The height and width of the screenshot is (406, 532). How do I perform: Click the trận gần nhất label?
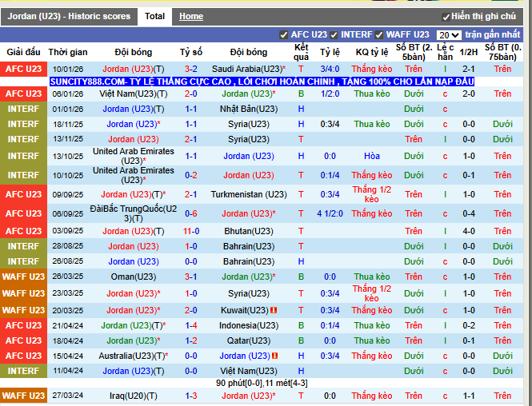tap(492, 34)
